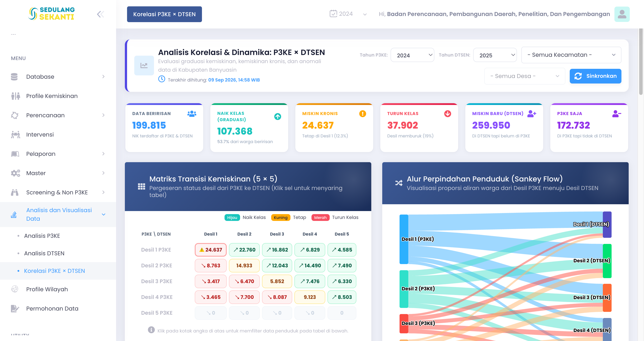This screenshot has width=644, height=341.
Task: Click the Master gears icon
Action: [16, 173]
